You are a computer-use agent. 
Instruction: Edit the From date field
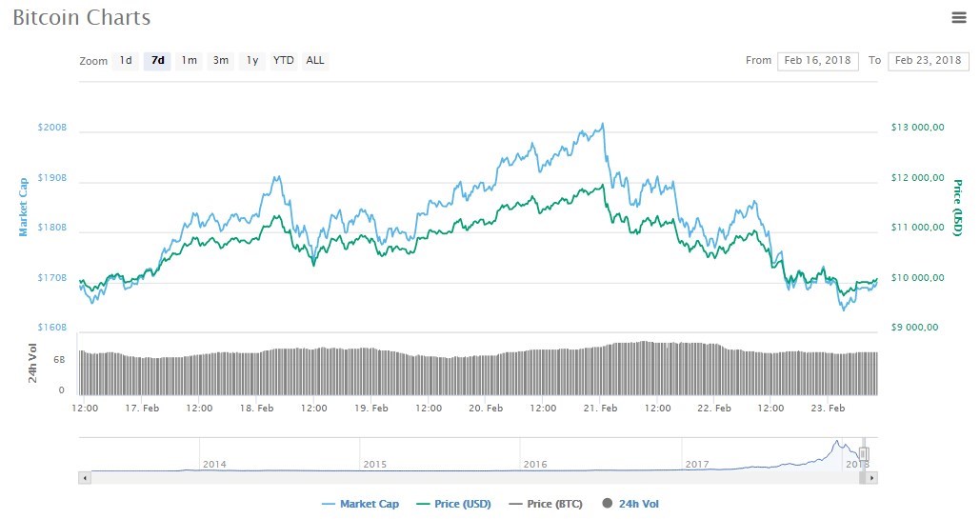[818, 61]
